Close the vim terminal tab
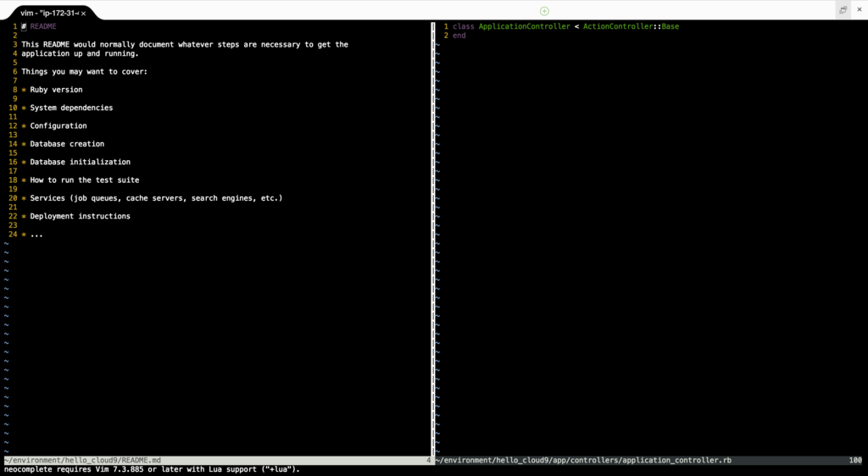 pos(84,14)
